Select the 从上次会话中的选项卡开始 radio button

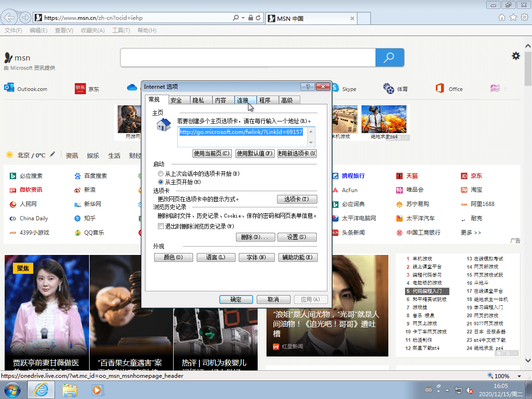coord(161,174)
